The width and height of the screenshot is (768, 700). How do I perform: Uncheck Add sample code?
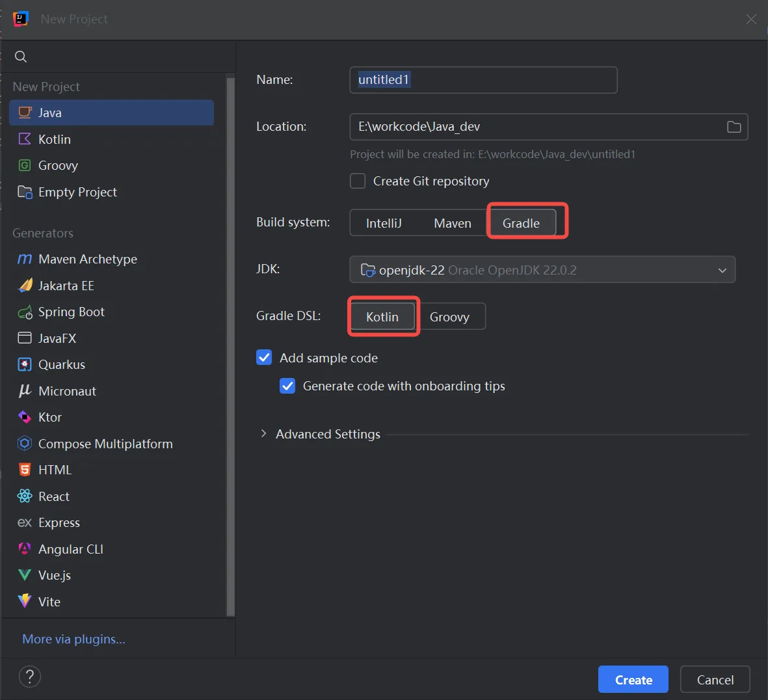[x=264, y=358]
